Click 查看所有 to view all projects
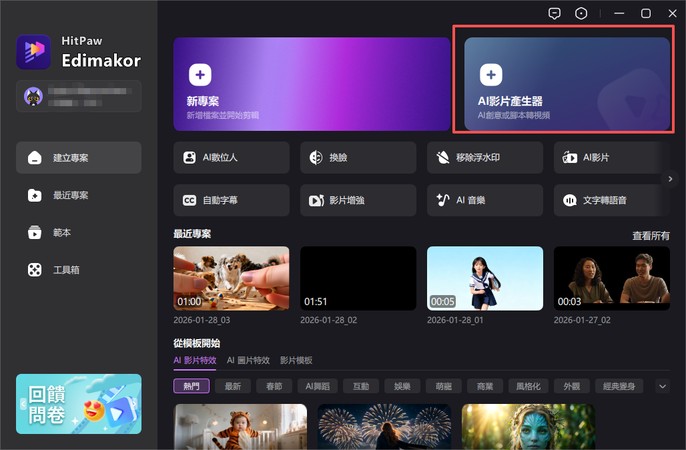 [651, 236]
